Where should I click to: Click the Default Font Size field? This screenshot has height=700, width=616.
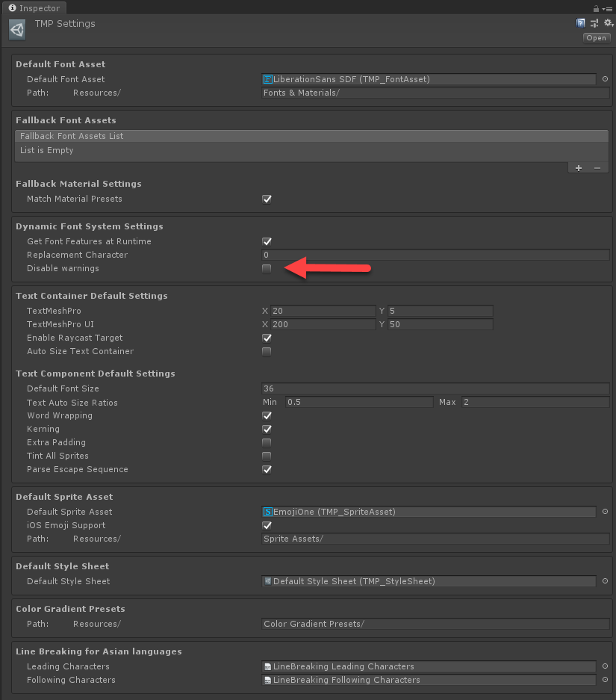435,388
